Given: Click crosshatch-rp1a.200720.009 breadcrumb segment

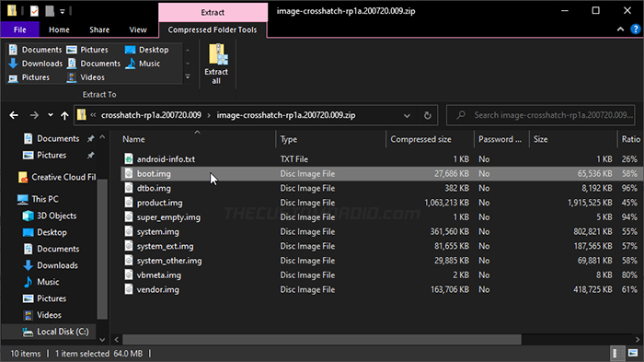Looking at the screenshot, I should tap(151, 115).
